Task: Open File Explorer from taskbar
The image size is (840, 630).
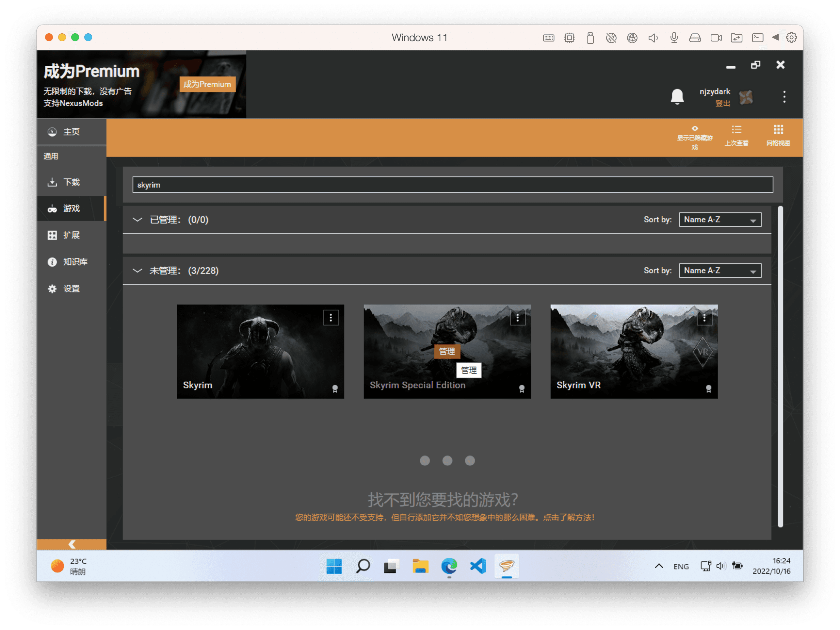Action: pos(420,566)
